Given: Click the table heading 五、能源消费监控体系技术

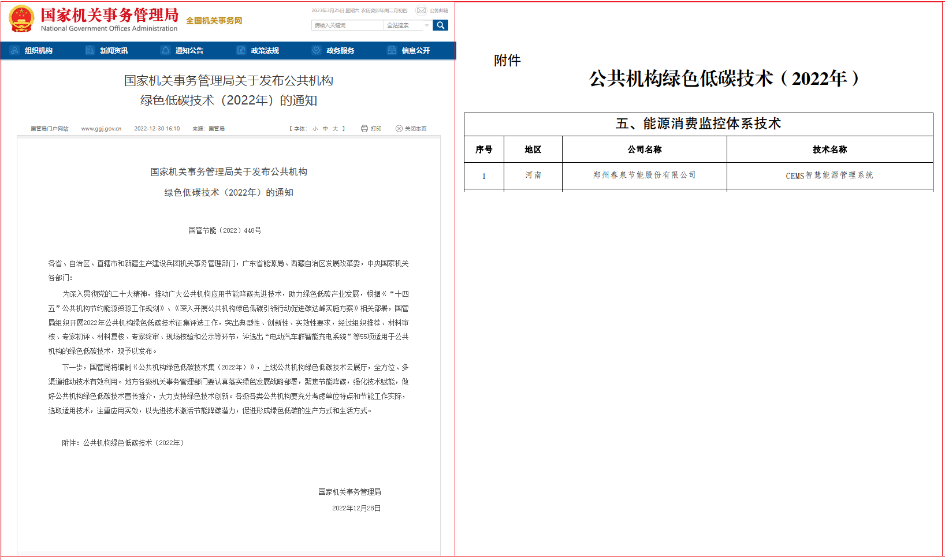Looking at the screenshot, I should tap(698, 124).
